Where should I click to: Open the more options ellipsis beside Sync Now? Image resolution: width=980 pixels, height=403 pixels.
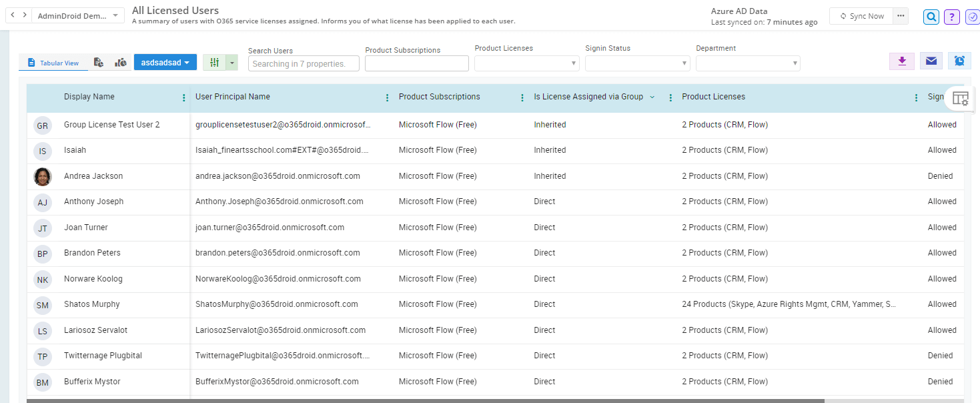(901, 16)
